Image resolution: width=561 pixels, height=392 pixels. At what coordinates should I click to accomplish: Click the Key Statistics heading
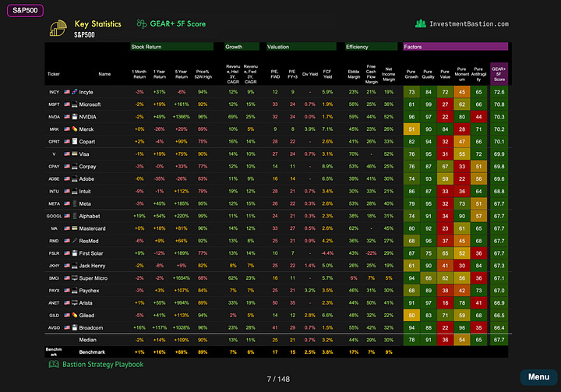point(97,24)
